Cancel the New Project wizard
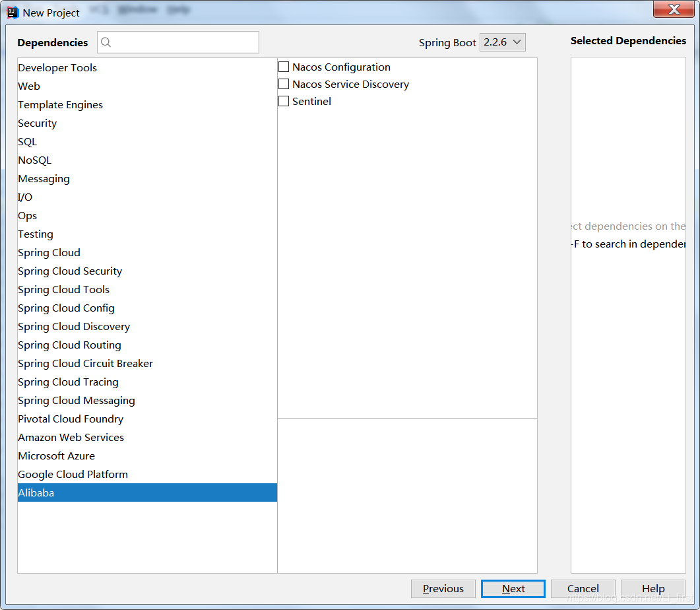 (x=583, y=589)
